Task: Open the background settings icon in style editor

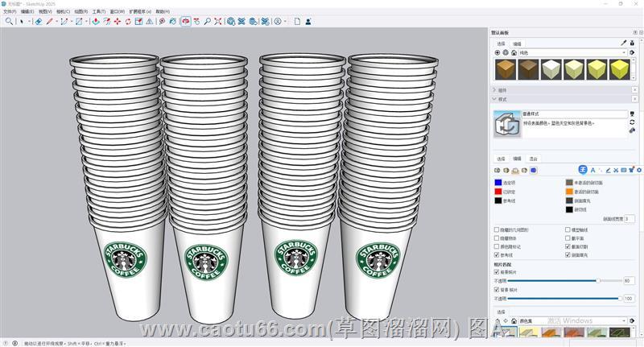Action: click(x=515, y=171)
